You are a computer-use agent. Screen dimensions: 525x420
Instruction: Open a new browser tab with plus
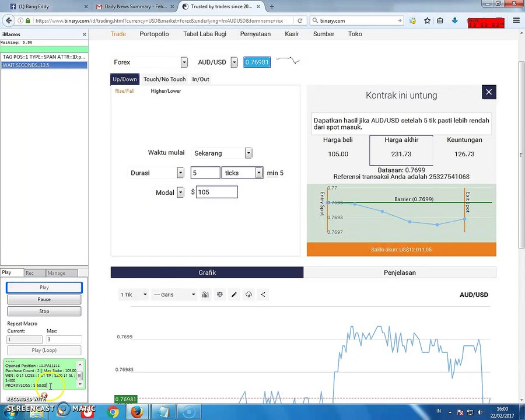(x=272, y=6)
